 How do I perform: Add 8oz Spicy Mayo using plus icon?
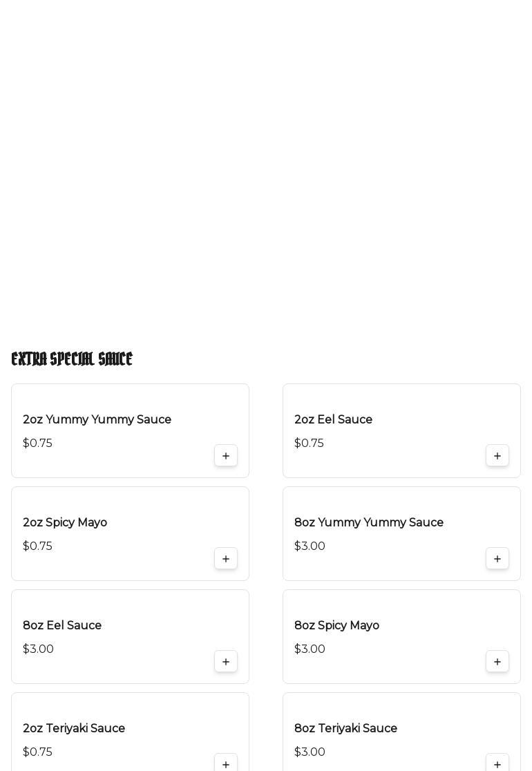(497, 662)
